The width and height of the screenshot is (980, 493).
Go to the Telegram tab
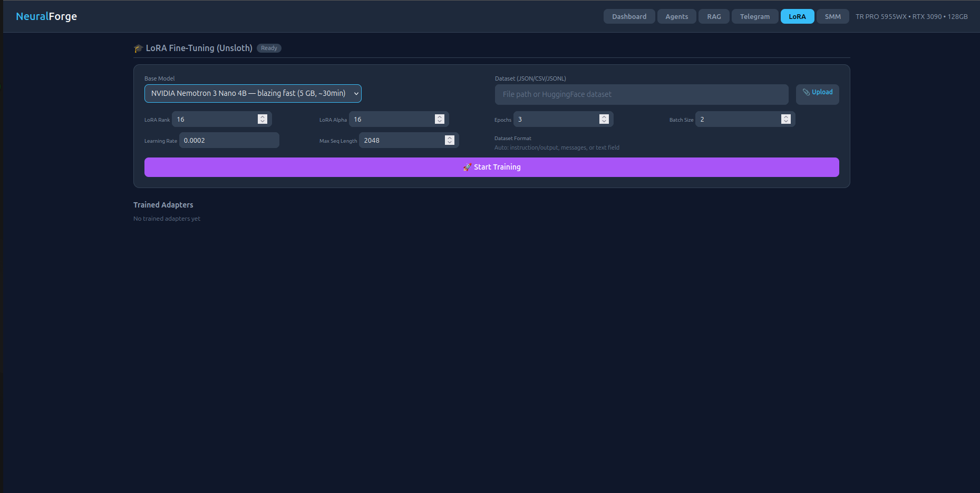[x=754, y=16]
